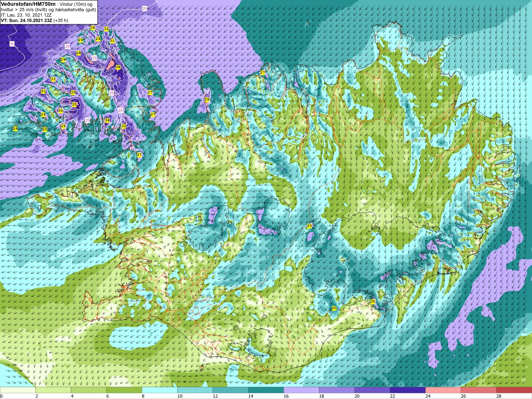The image size is (532, 399).
Task: Pick the 6–8 m/s olive green scale swatch
Action: click(x=124, y=390)
